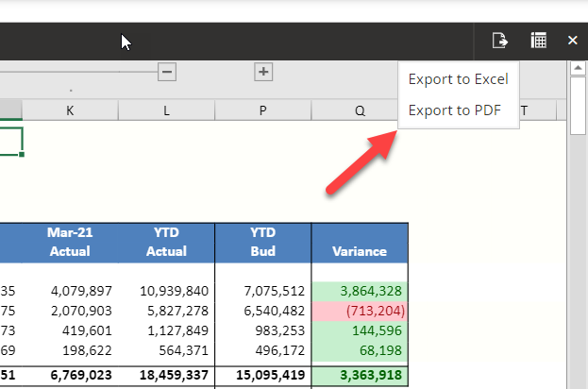The width and height of the screenshot is (588, 389).
Task: Collapse the column group with minus button
Action: (x=167, y=72)
